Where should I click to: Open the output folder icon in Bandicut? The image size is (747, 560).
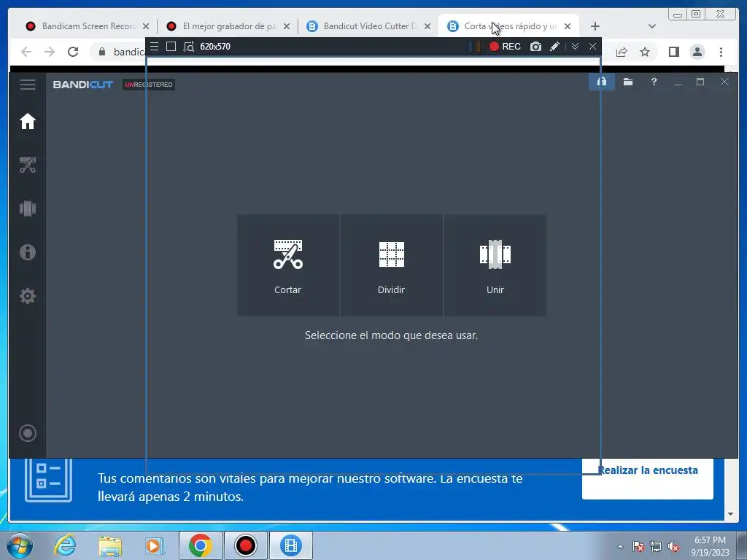click(628, 82)
